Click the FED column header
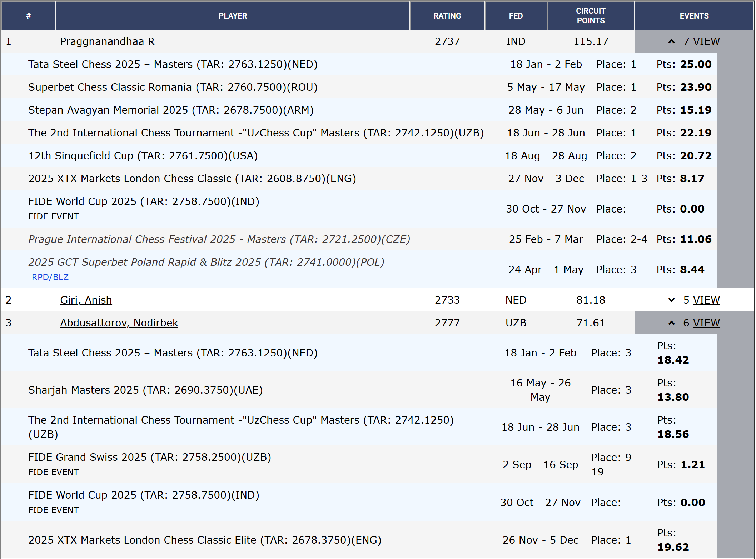The width and height of the screenshot is (756, 559). (x=516, y=16)
